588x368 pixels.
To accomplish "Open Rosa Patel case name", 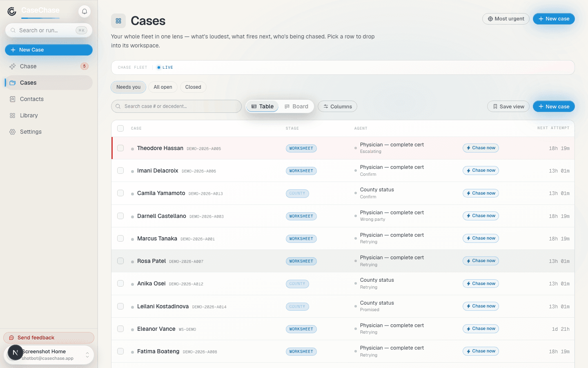I will tap(151, 261).
